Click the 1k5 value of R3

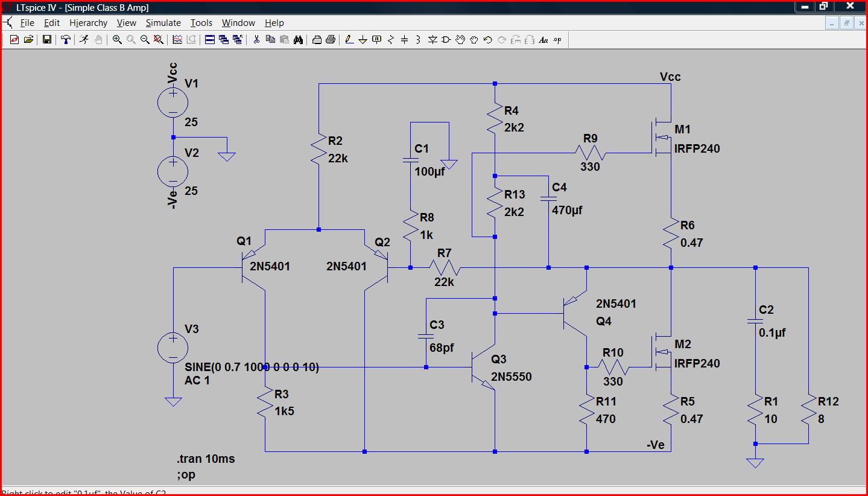point(285,411)
